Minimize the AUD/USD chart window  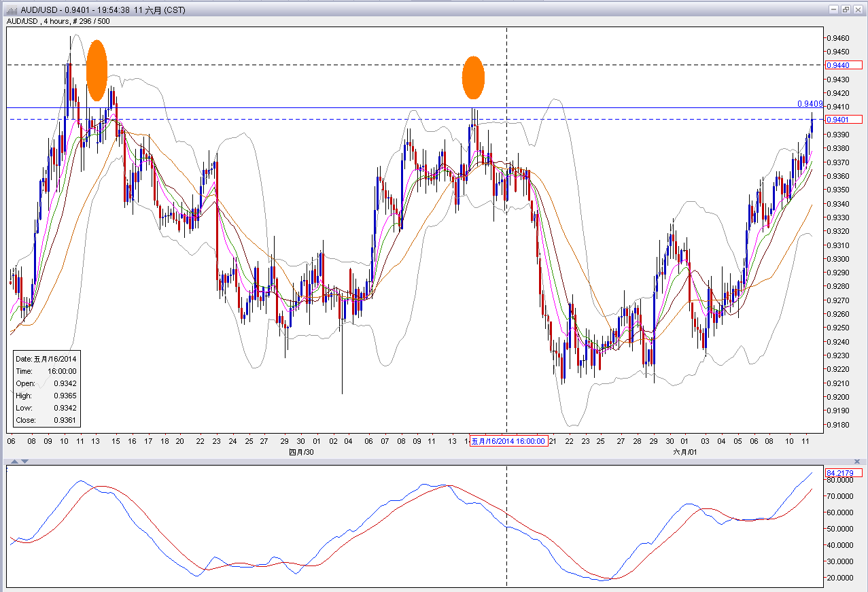(x=834, y=10)
